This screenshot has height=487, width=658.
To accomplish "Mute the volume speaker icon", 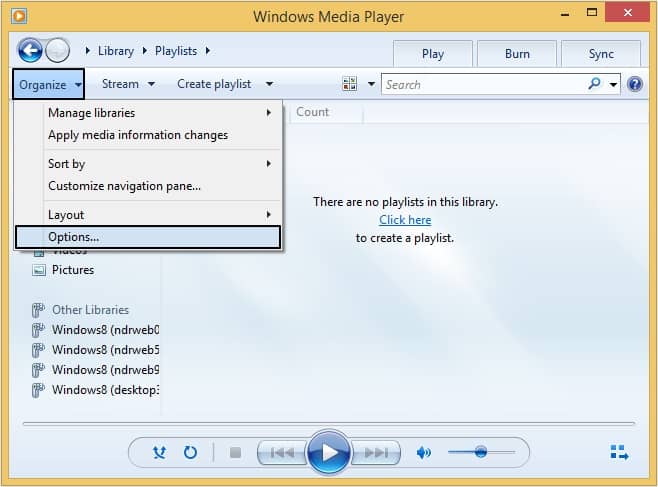I will (423, 453).
